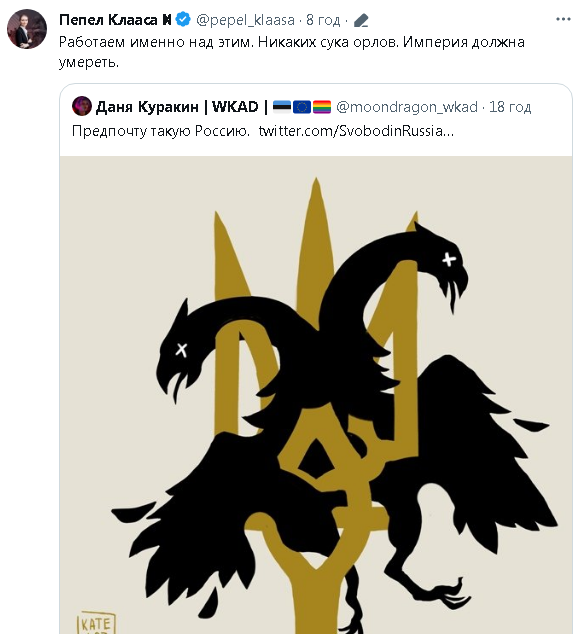Open Пепел Клааса profile avatar
579x634 pixels.
(x=27, y=29)
